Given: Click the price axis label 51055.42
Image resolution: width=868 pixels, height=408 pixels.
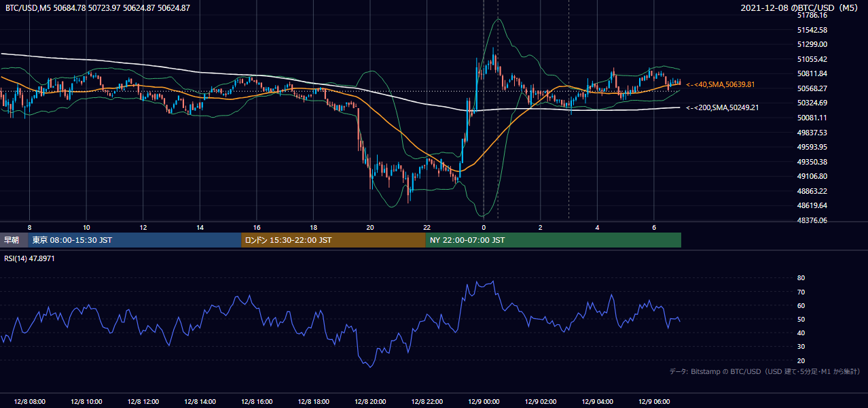Looking at the screenshot, I should pyautogui.click(x=812, y=59).
